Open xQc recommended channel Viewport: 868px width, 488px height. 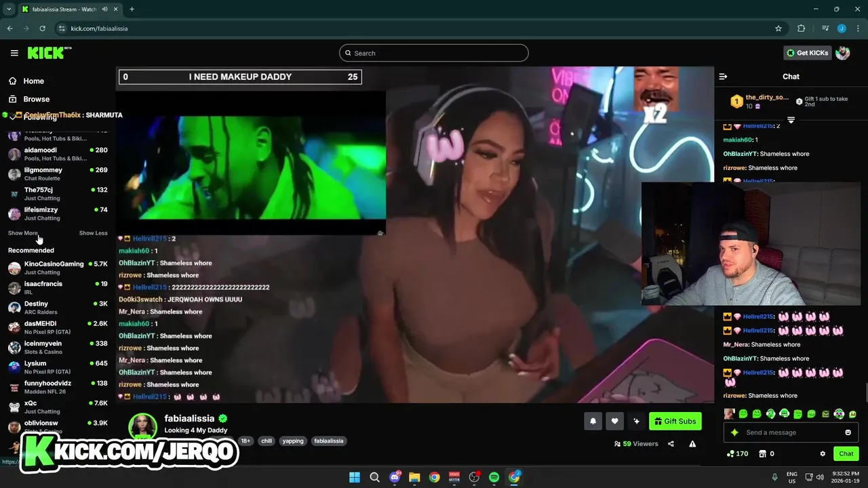(x=58, y=407)
